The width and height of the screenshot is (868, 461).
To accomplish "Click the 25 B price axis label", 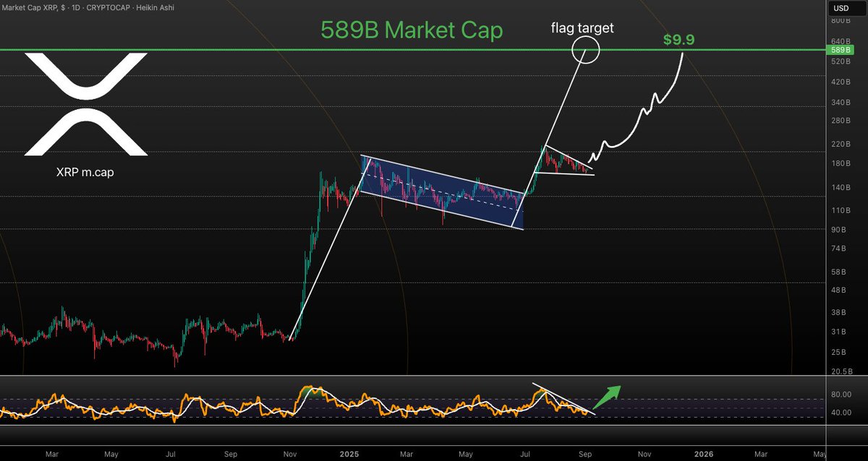I will tap(838, 352).
